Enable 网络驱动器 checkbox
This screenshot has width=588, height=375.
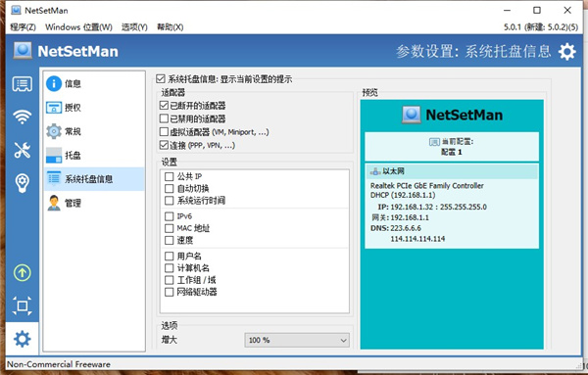(170, 292)
